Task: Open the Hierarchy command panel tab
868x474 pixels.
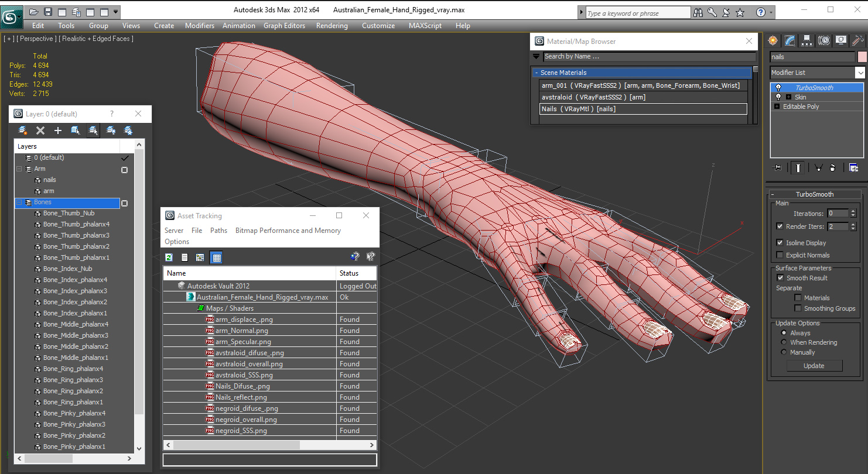Action: pyautogui.click(x=807, y=40)
